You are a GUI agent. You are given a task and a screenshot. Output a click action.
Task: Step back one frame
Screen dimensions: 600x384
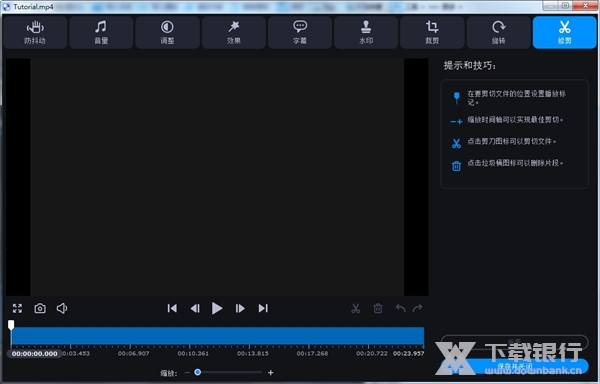pyautogui.click(x=195, y=308)
